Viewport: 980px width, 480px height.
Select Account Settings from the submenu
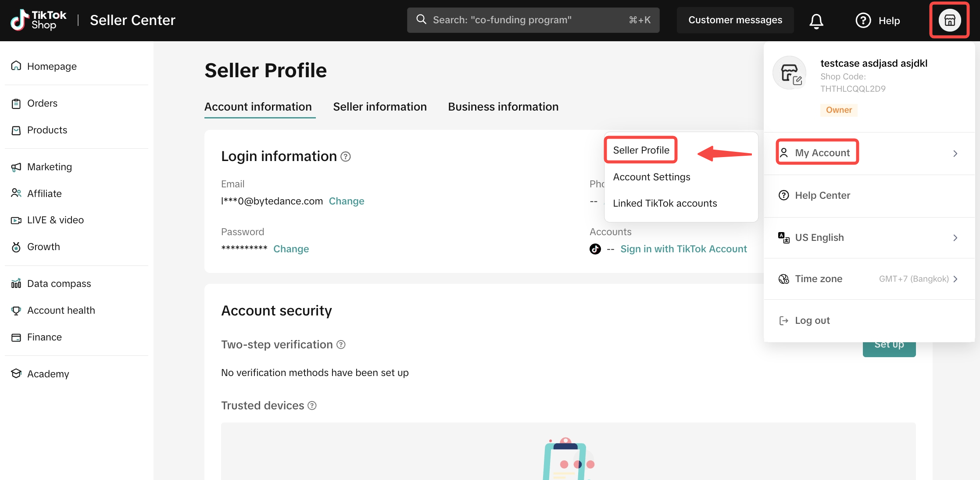tap(651, 177)
